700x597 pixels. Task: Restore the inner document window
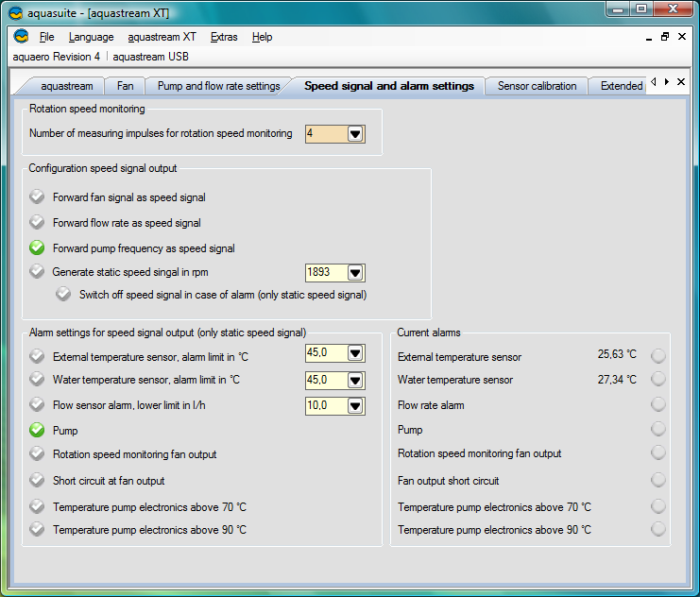665,37
